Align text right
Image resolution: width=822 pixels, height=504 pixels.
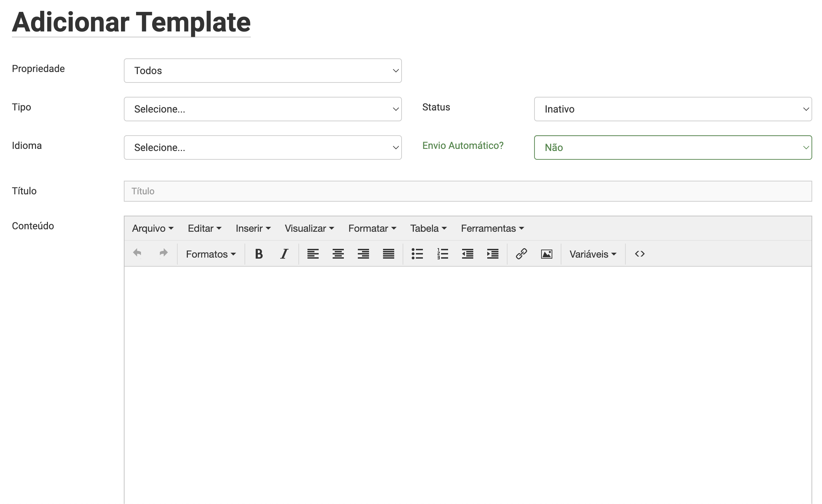point(363,254)
